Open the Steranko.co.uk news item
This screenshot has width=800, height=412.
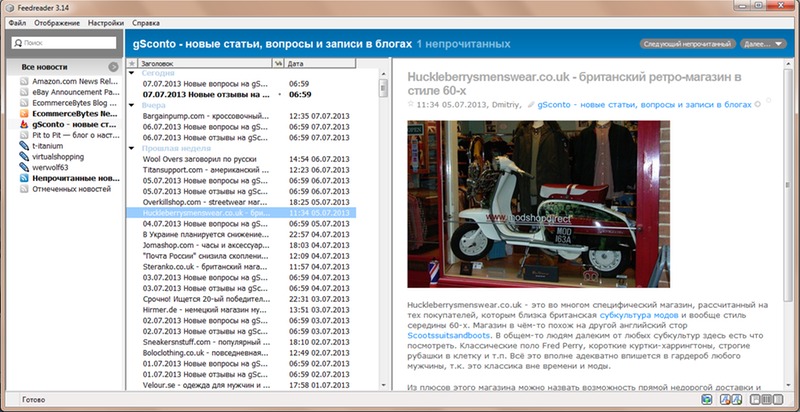(x=241, y=267)
